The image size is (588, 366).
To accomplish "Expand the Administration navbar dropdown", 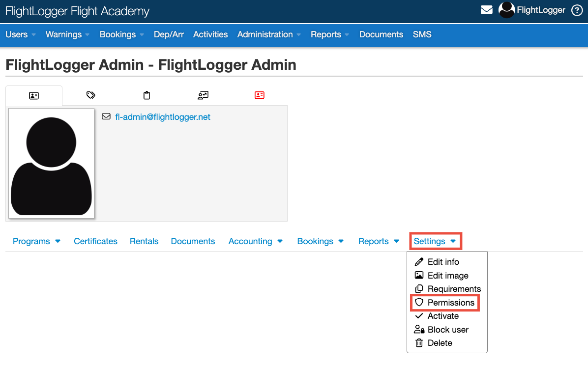I will pyautogui.click(x=269, y=34).
